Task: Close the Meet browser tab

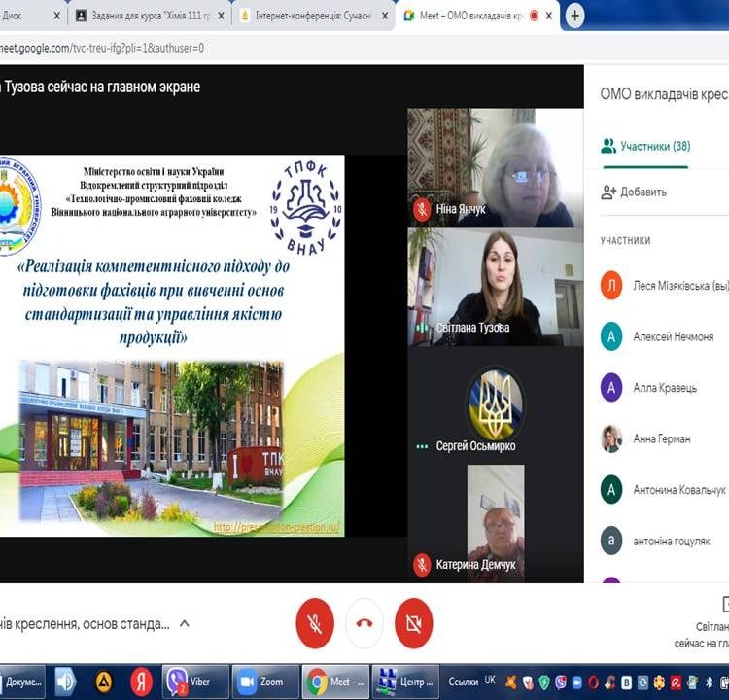Action: 549,16
